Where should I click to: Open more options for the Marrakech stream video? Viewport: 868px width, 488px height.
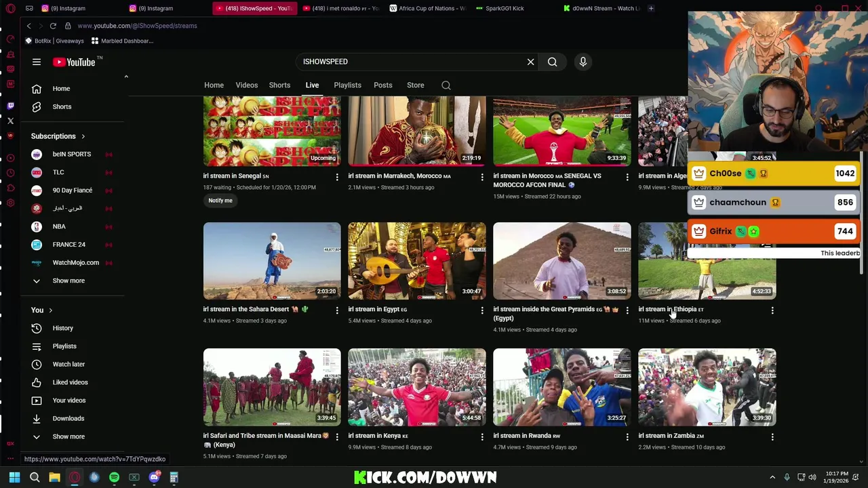[x=482, y=177]
